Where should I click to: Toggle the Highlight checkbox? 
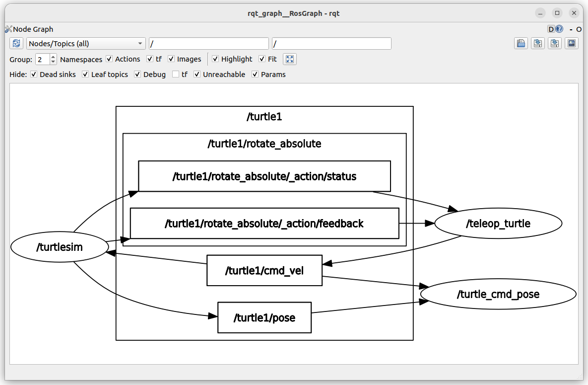click(215, 59)
